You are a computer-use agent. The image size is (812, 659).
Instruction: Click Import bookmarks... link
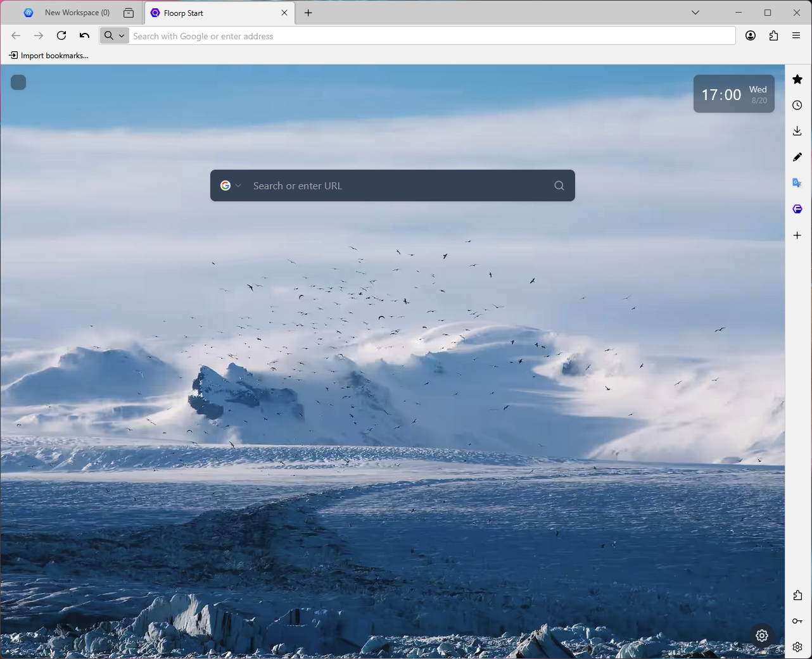tap(49, 56)
